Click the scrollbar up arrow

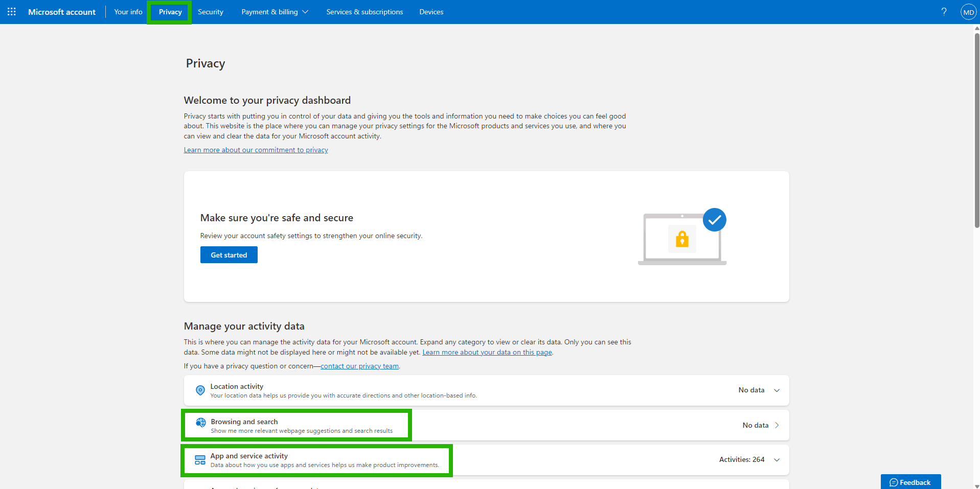[977, 28]
